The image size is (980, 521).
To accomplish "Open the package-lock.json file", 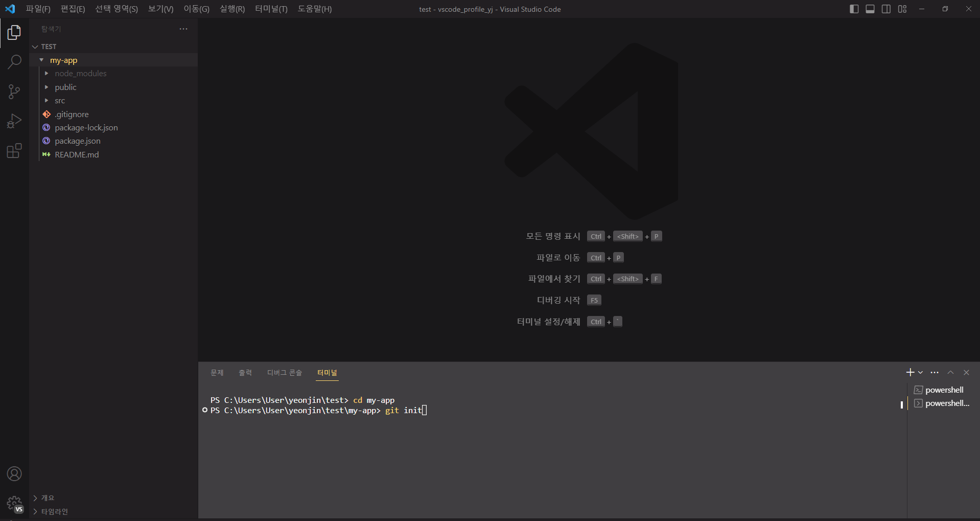I will (x=113, y=127).
